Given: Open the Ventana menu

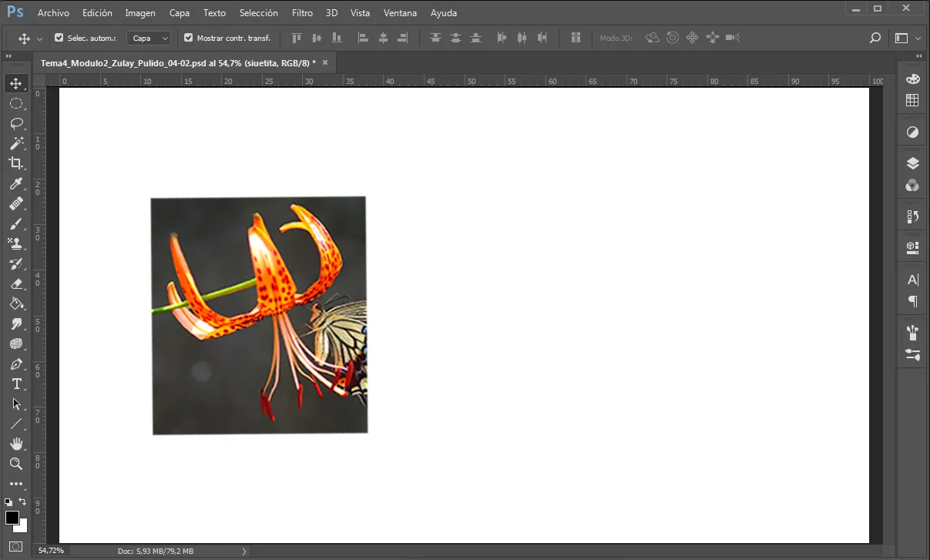Looking at the screenshot, I should tap(400, 13).
